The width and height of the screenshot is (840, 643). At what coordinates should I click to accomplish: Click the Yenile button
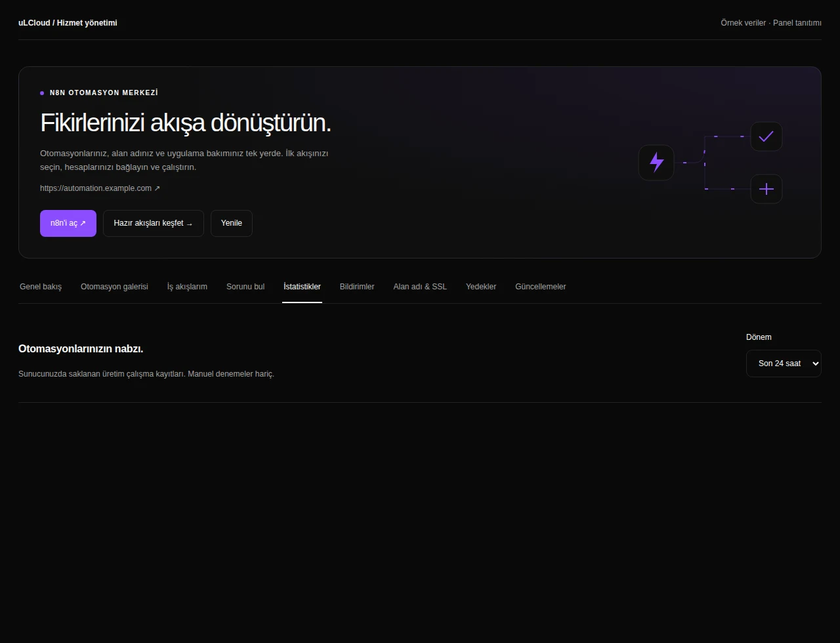click(x=232, y=223)
